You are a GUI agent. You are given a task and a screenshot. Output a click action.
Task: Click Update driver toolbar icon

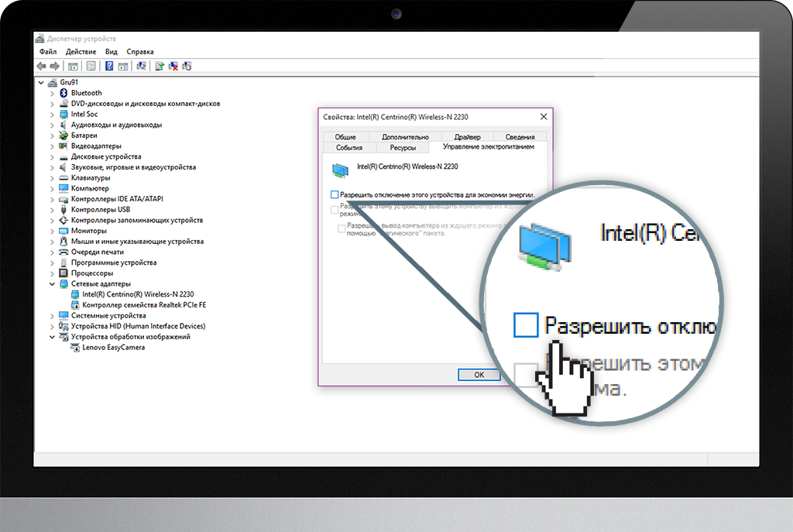[159, 67]
